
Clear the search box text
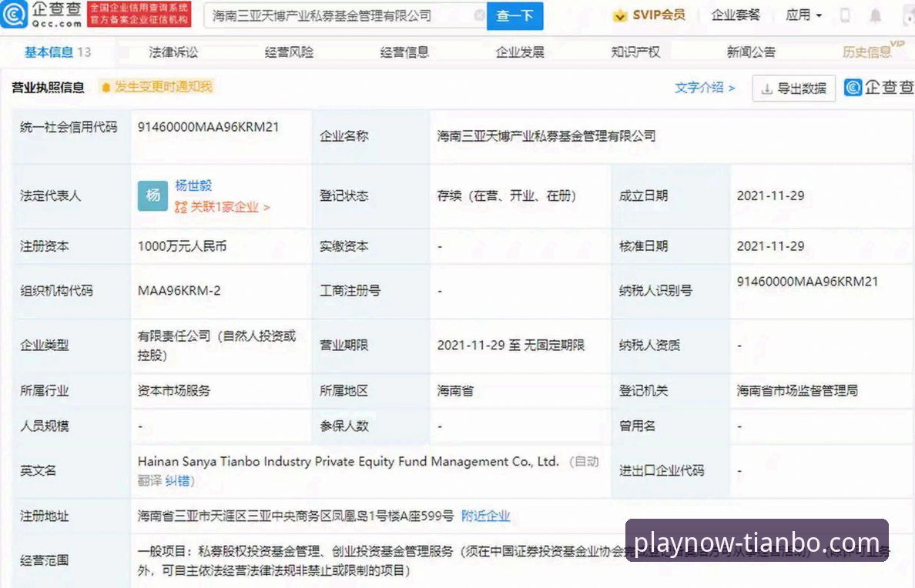point(478,15)
